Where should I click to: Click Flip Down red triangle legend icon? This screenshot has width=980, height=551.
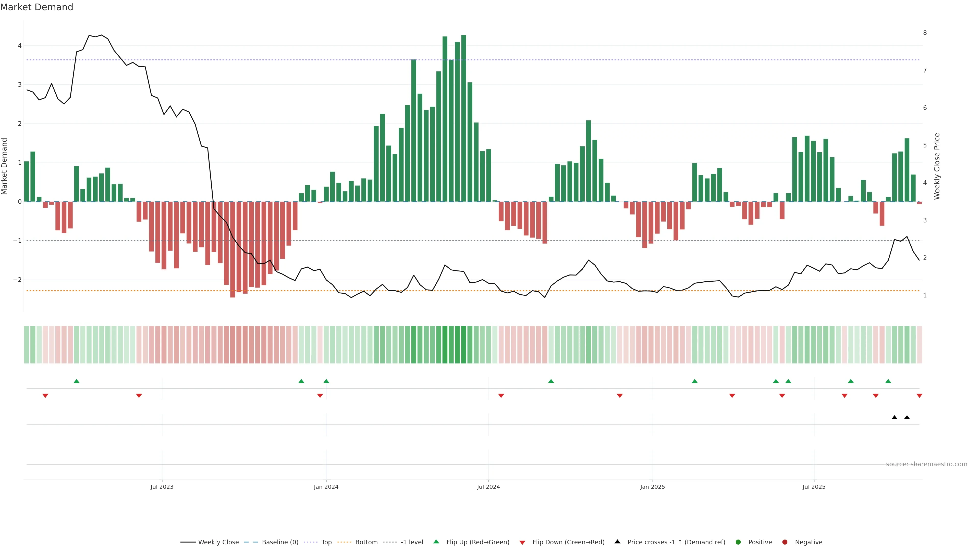522,543
